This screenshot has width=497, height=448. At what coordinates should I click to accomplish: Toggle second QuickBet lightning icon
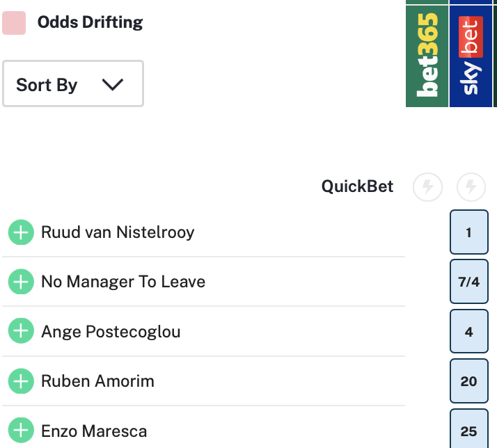coord(471,187)
